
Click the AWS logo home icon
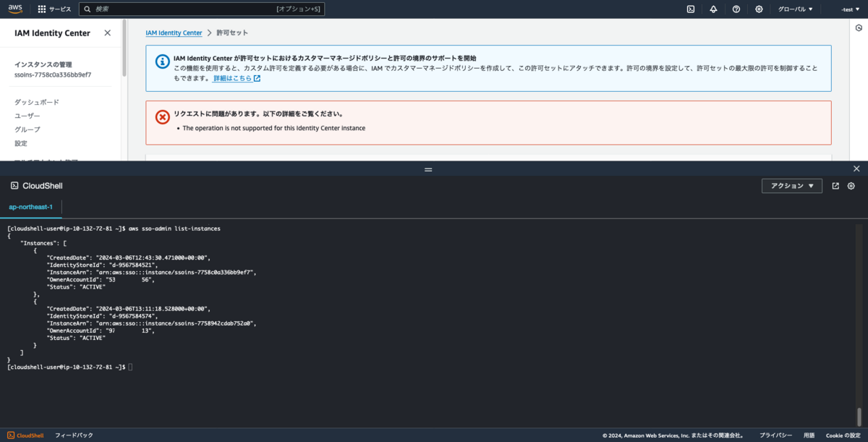tap(17, 9)
